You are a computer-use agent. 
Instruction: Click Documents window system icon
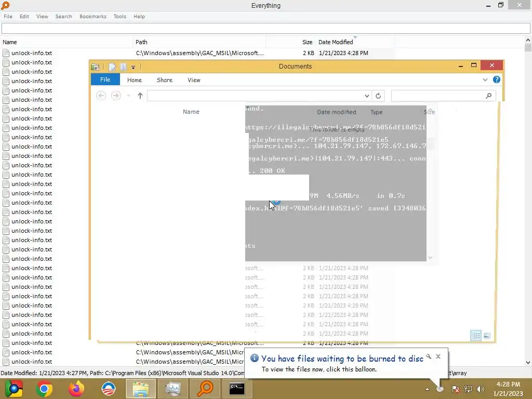click(x=96, y=67)
